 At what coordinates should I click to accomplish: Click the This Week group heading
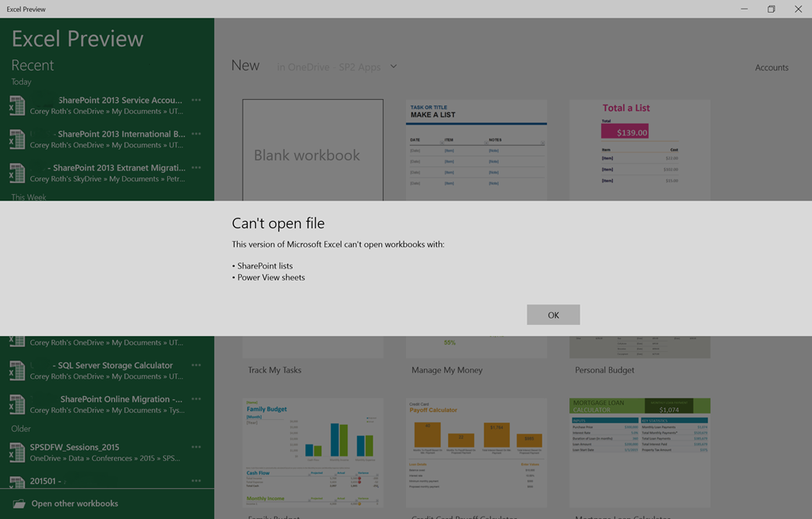(29, 197)
